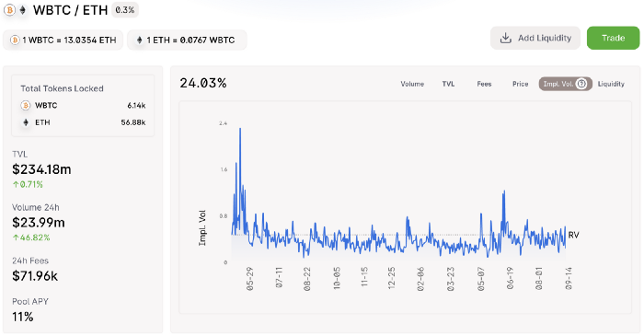Click the $23.99m Volume 24h value

(39, 223)
